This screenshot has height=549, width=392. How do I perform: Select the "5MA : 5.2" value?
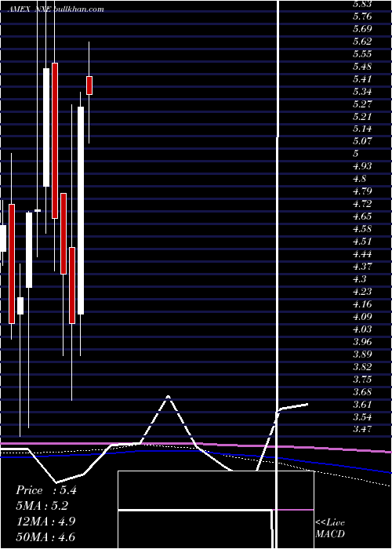click(42, 506)
